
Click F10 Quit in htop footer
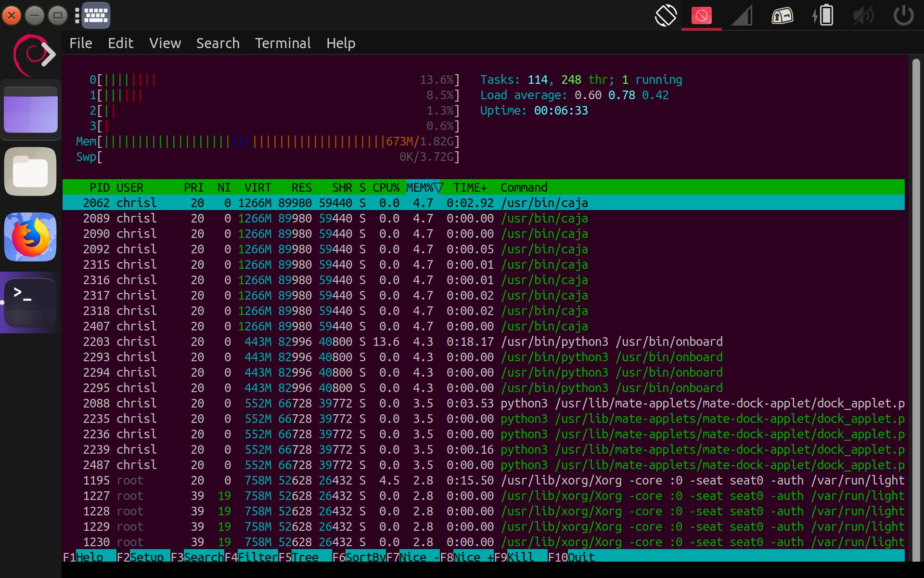(x=571, y=557)
